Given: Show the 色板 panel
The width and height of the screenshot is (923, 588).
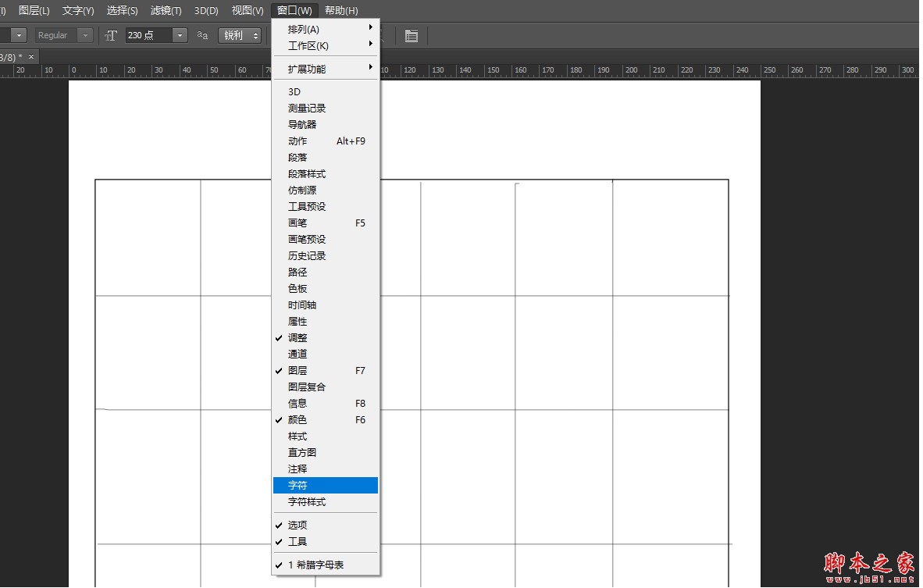Looking at the screenshot, I should (326, 289).
